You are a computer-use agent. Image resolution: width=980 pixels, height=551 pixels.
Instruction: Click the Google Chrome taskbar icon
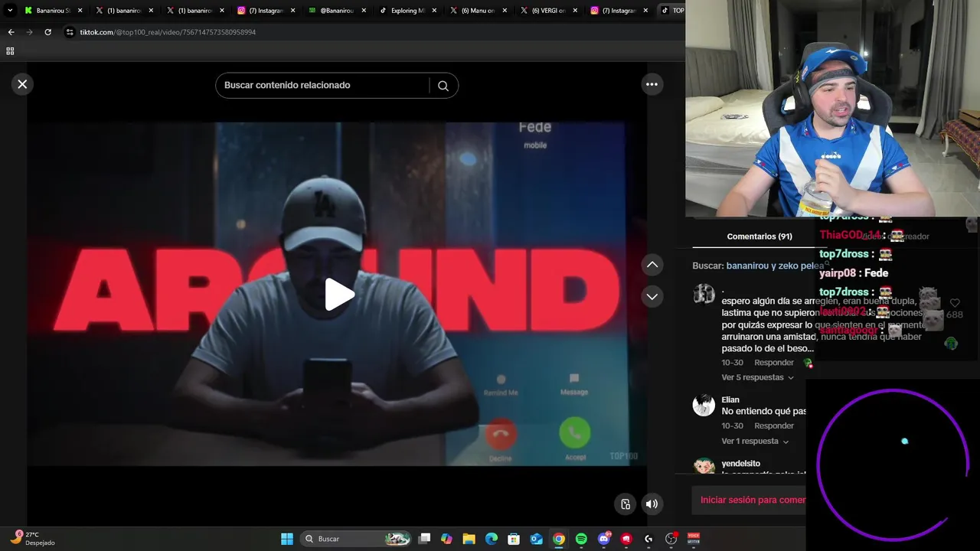tap(559, 539)
